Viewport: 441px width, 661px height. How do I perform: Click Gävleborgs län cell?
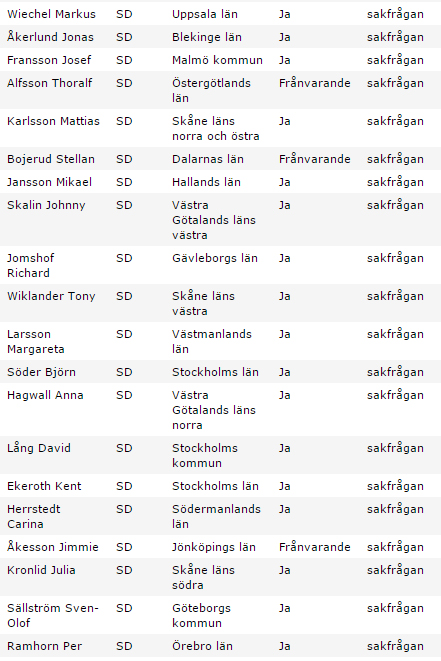[x=215, y=258]
